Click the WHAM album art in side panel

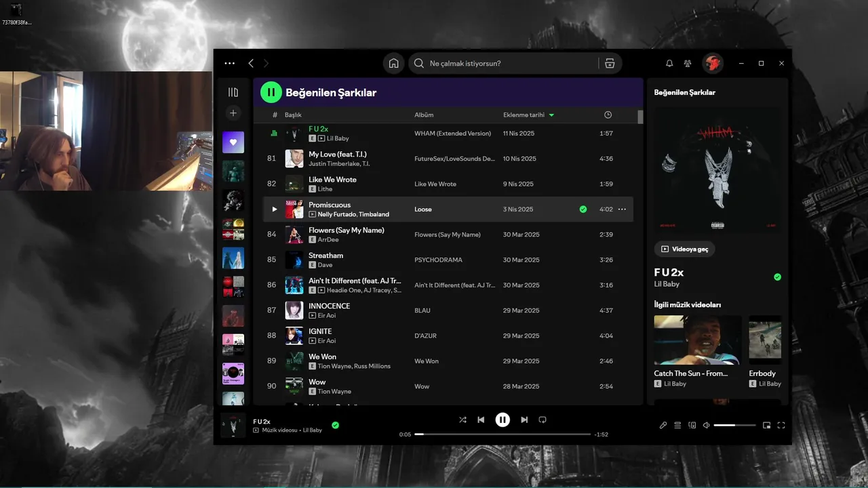(x=717, y=169)
